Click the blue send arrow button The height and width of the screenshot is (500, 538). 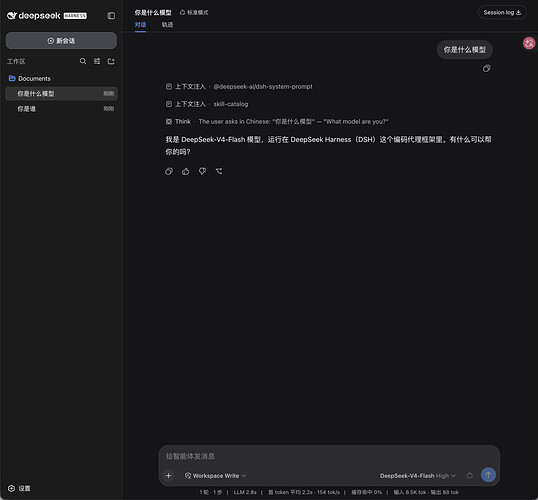(x=488, y=475)
